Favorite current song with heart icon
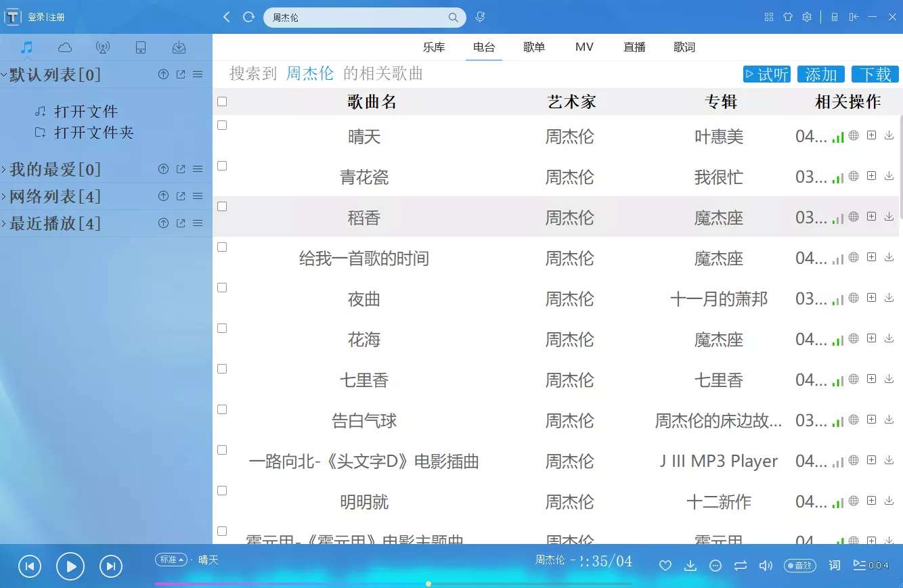Viewport: 903px width, 588px height. [x=665, y=566]
